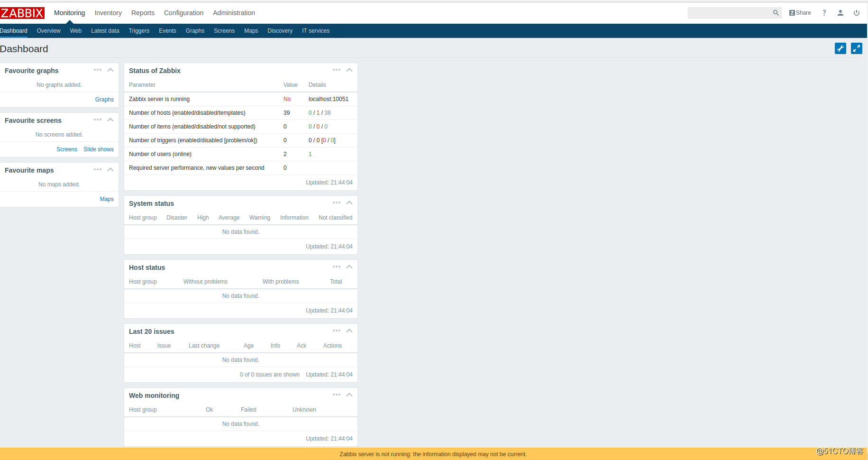868x460 pixels.
Task: Click 'Required server performance' row text
Action: pyautogui.click(x=197, y=168)
